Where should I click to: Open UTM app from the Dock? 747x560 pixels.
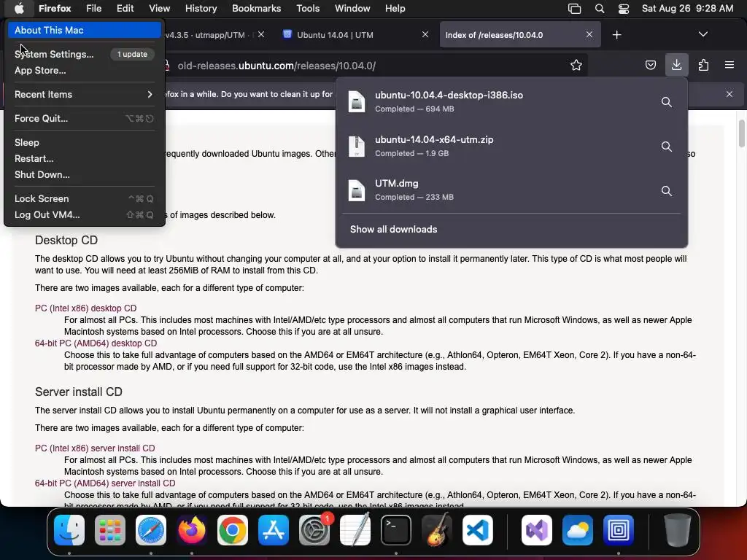coord(619,530)
